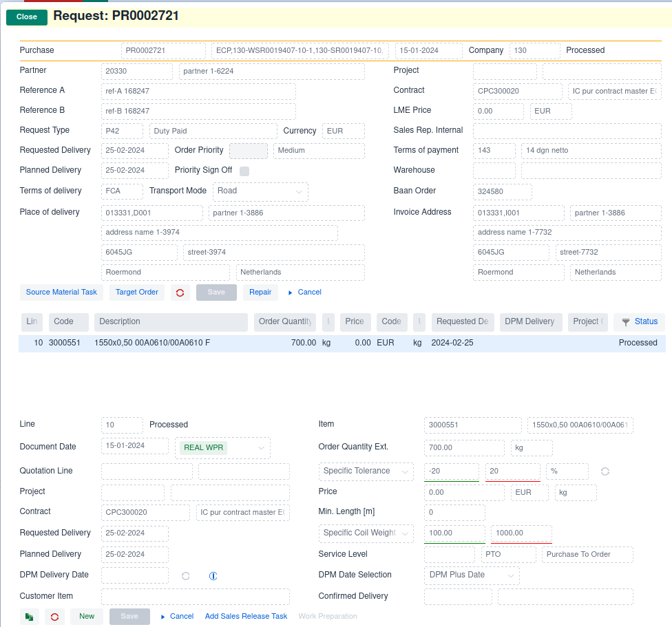This screenshot has height=627, width=672.
Task: Click the upper Cancel link next to Repair
Action: tap(309, 293)
